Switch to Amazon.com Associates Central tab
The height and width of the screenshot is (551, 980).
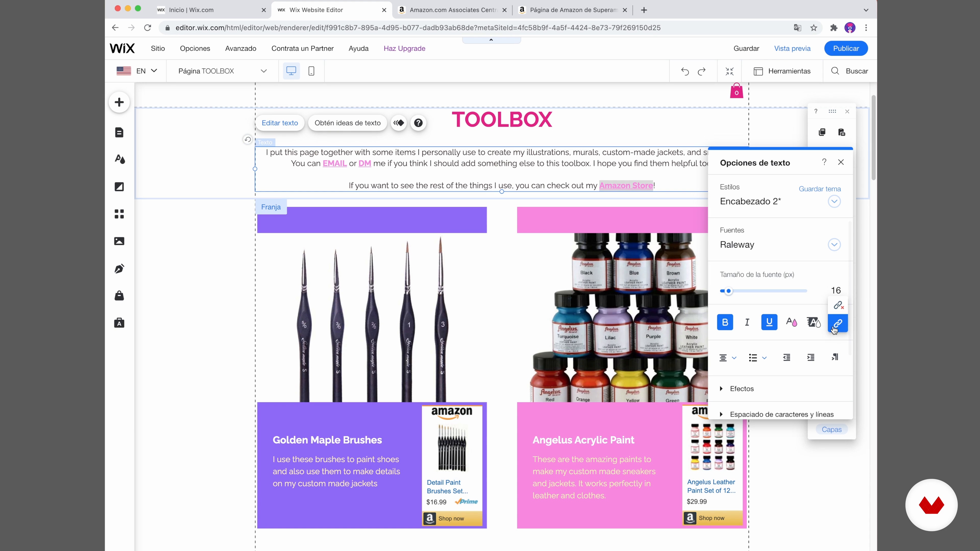pyautogui.click(x=453, y=10)
